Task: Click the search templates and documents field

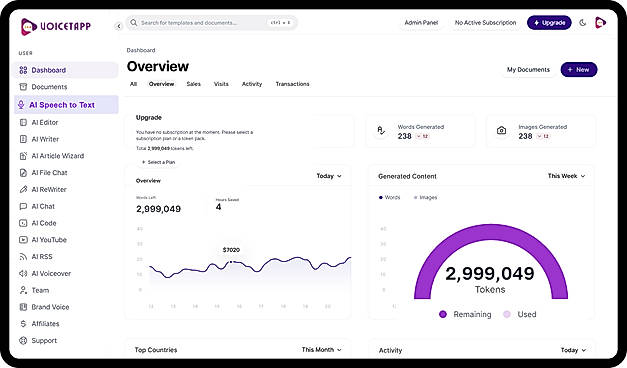Action: [212, 23]
